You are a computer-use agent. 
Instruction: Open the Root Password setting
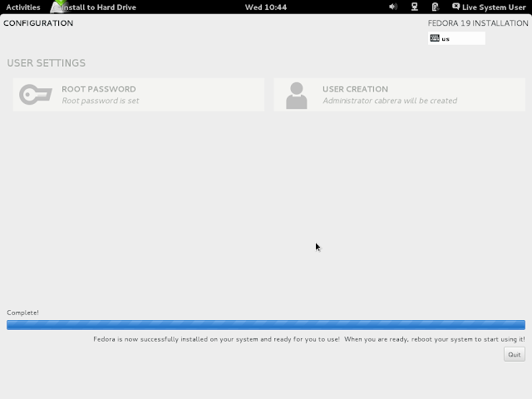pyautogui.click(x=139, y=95)
